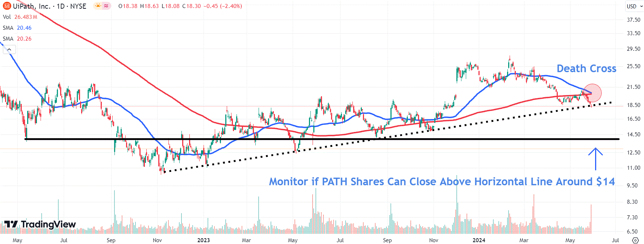
Task: Open chart settings via the gear icon
Action: click(635, 240)
